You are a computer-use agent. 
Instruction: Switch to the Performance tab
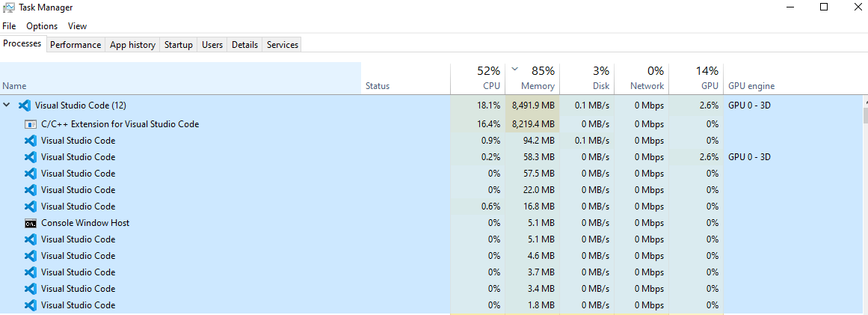(x=76, y=45)
